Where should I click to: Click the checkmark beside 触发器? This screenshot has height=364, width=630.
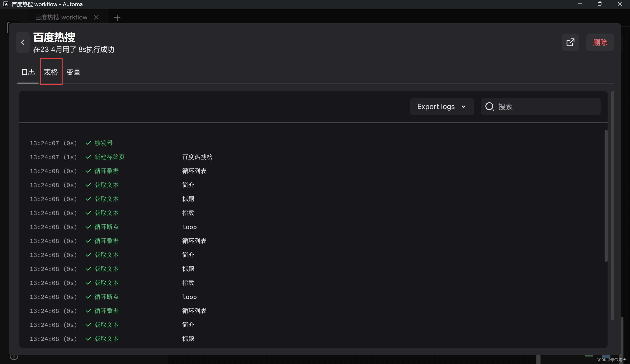[x=88, y=143]
